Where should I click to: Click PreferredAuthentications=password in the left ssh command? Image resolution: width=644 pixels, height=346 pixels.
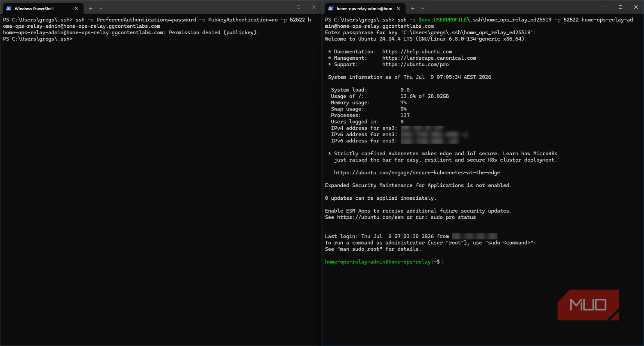point(146,20)
